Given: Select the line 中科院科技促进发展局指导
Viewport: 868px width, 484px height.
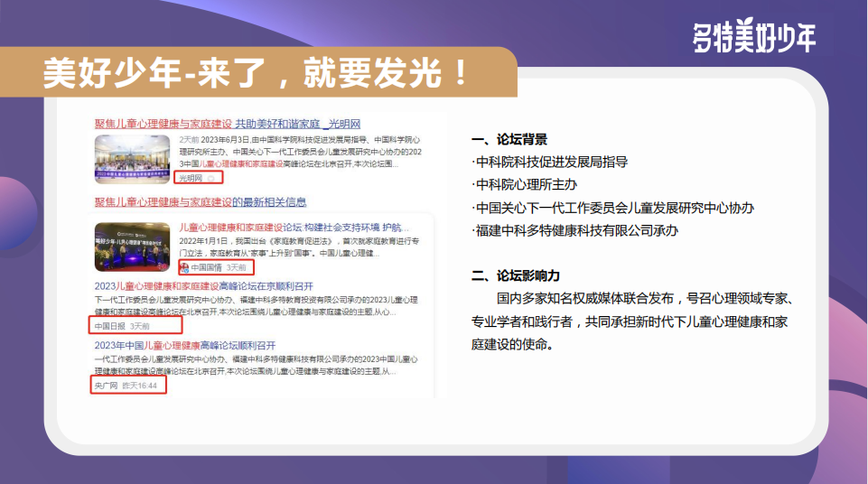Looking at the screenshot, I should [x=550, y=162].
